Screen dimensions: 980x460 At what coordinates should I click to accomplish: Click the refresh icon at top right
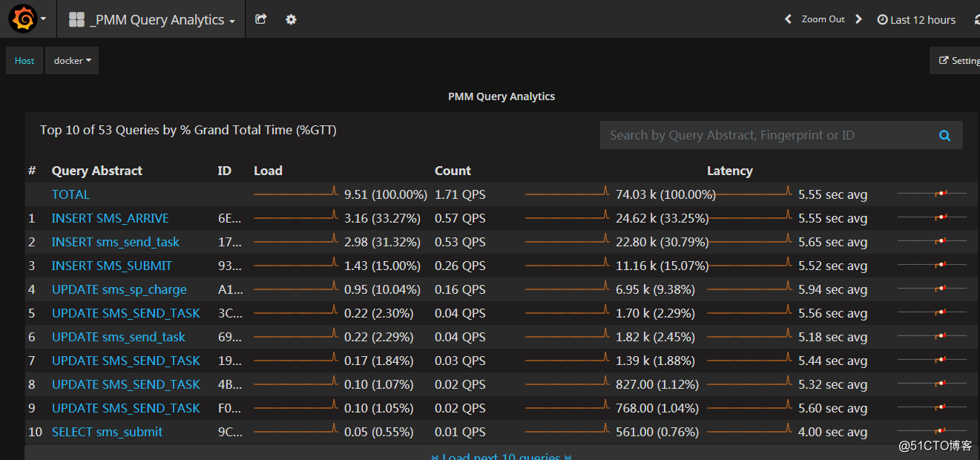click(976, 20)
